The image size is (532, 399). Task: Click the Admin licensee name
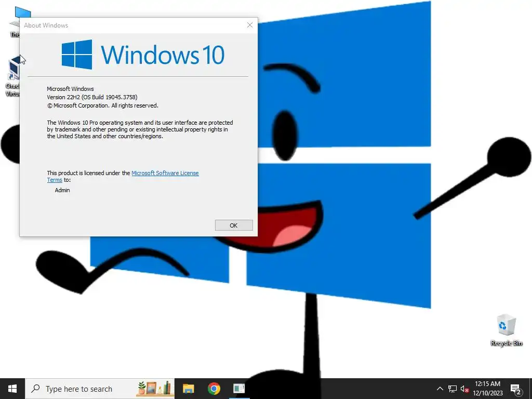[x=62, y=190]
